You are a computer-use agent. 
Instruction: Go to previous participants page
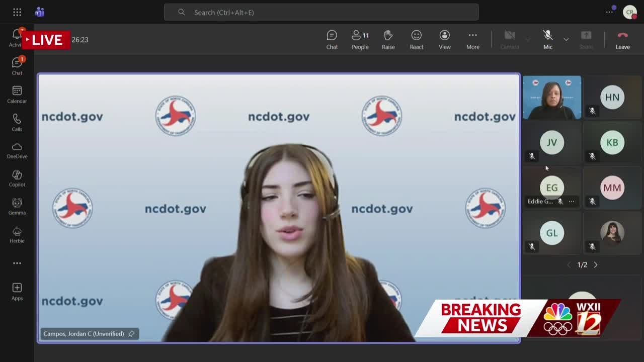(569, 264)
